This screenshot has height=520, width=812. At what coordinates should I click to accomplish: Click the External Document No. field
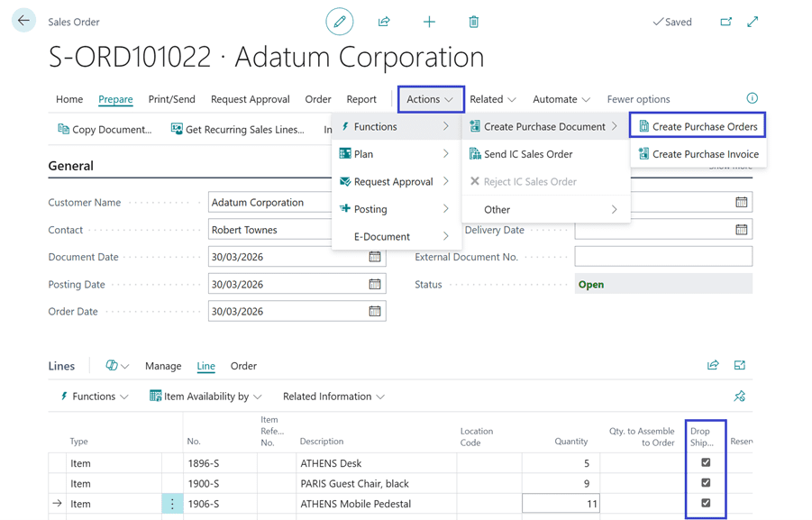pyautogui.click(x=662, y=257)
